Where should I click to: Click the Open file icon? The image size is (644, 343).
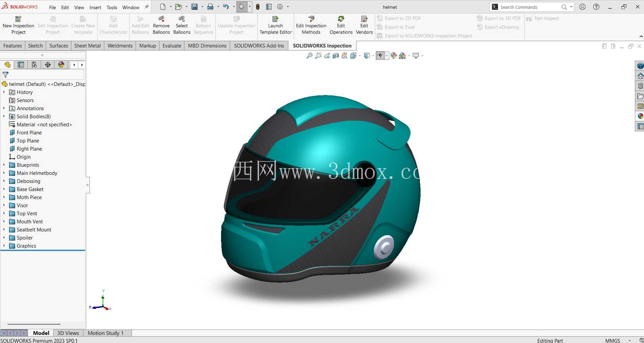click(178, 7)
